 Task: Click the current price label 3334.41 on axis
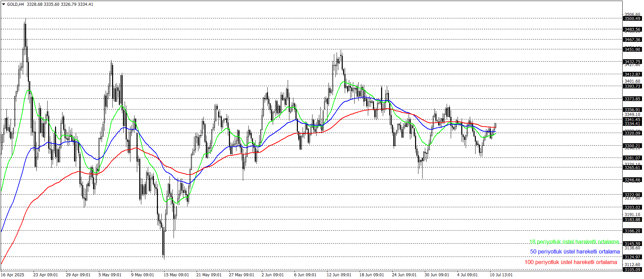tap(632, 124)
